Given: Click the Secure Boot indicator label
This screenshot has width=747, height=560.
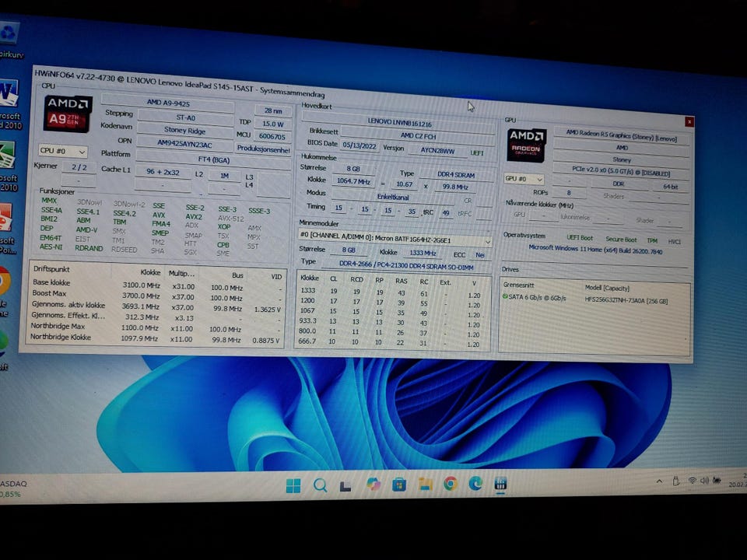Looking at the screenshot, I should click(621, 239).
